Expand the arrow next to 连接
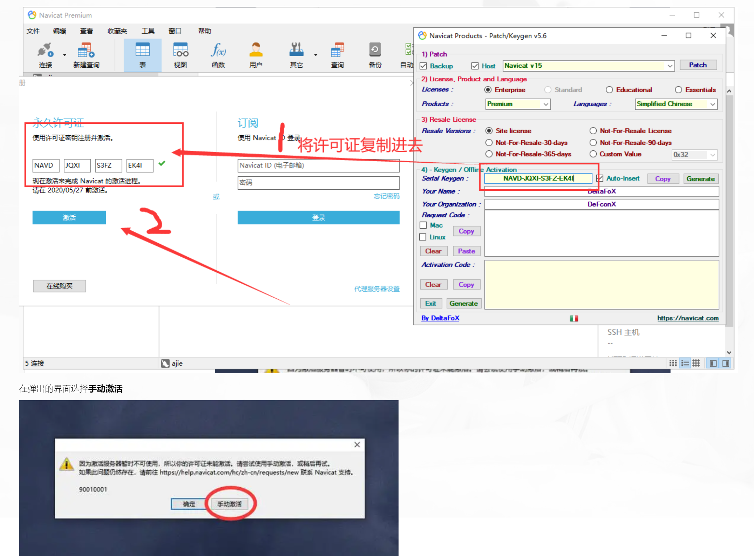Viewport: 754px width, 560px height. coord(65,55)
